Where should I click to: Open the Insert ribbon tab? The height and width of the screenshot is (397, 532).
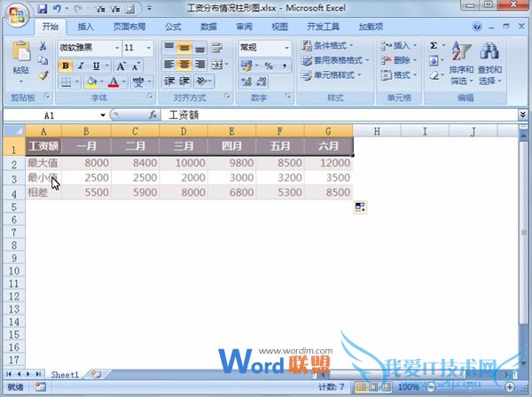pyautogui.click(x=85, y=27)
